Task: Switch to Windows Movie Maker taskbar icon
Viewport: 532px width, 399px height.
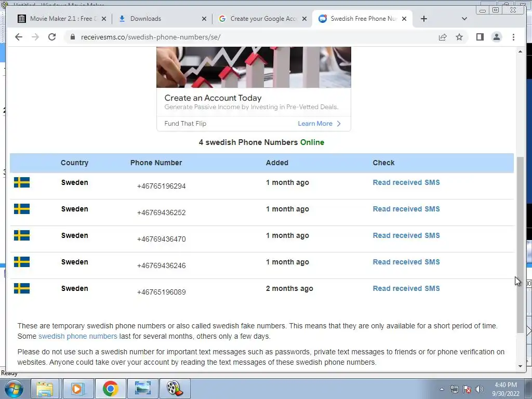Action: click(x=175, y=389)
